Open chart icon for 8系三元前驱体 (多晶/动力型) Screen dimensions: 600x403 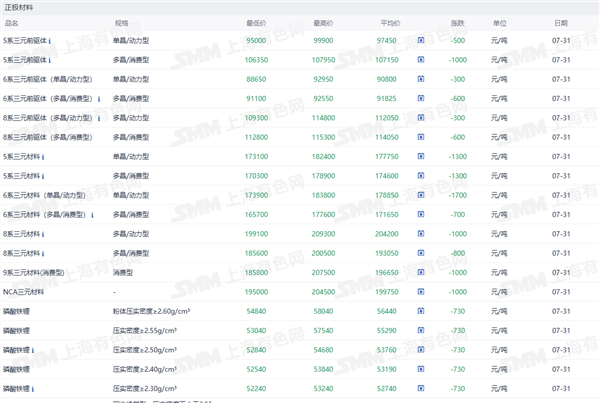click(421, 117)
